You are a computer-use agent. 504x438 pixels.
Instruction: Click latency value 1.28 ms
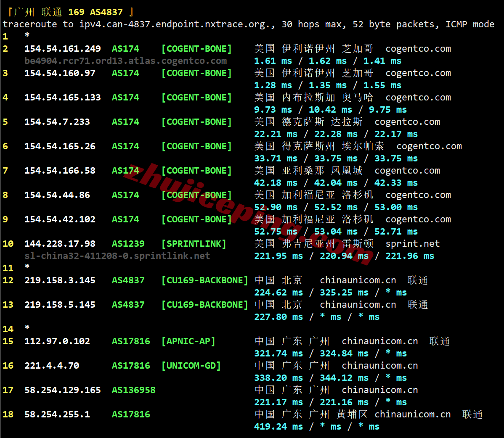coord(273,85)
